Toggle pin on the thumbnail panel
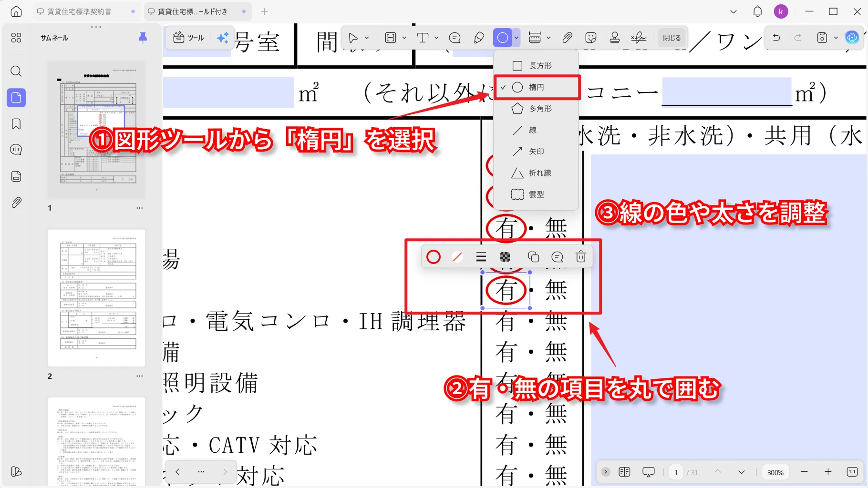Image resolution: width=868 pixels, height=488 pixels. (x=143, y=38)
